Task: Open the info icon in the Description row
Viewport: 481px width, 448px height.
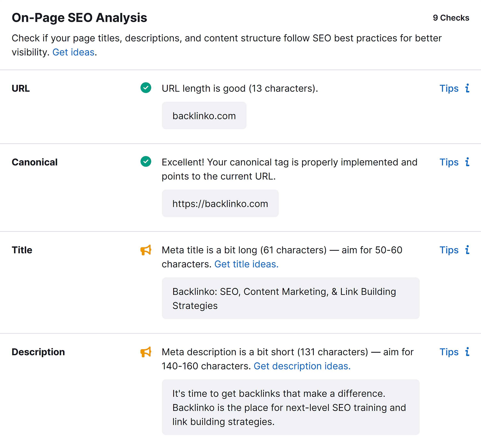Action: [x=467, y=352]
